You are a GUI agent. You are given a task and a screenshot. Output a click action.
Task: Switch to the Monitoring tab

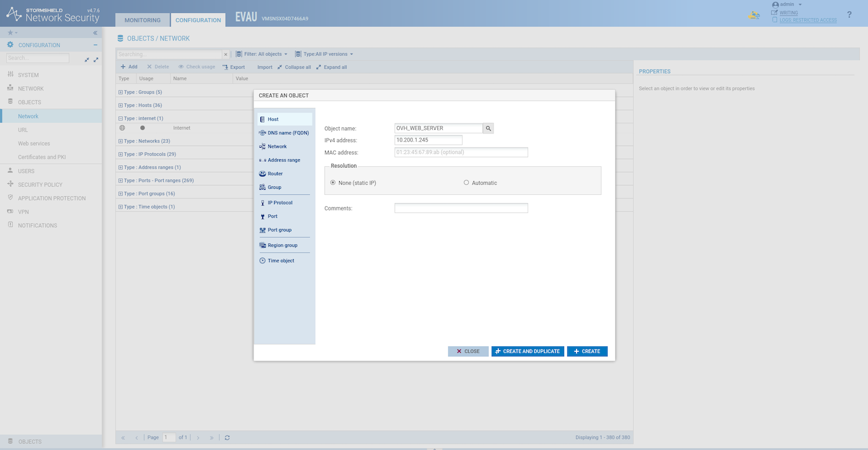pyautogui.click(x=143, y=20)
